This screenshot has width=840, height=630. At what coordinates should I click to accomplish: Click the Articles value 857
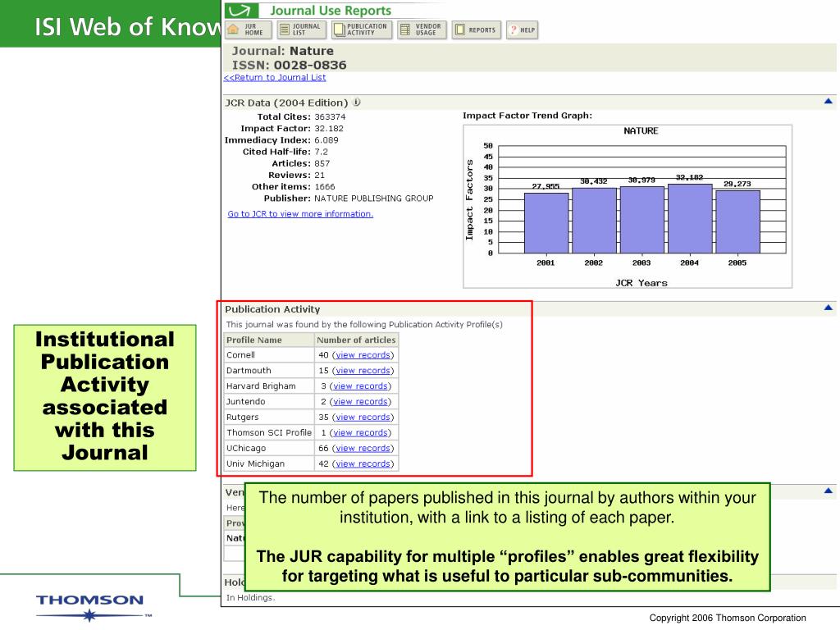click(x=322, y=163)
